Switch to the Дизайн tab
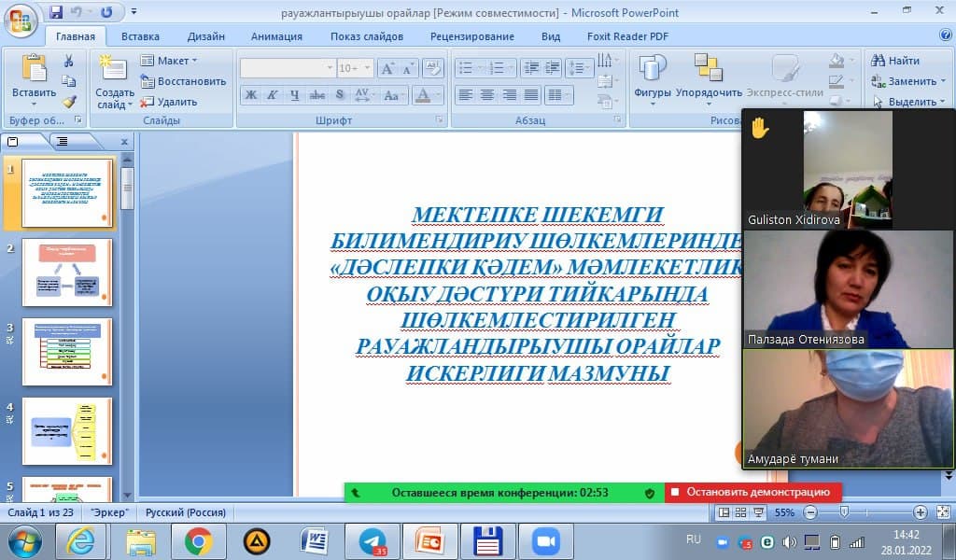 point(205,36)
